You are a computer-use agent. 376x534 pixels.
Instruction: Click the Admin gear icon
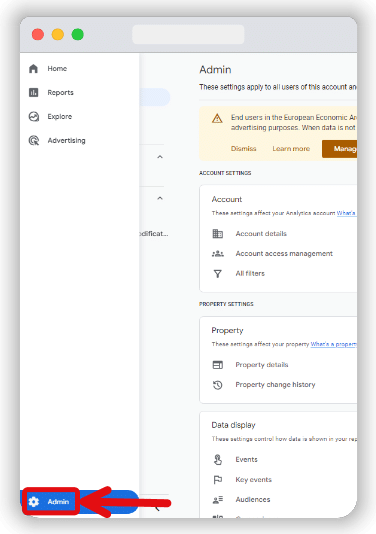[x=34, y=502]
